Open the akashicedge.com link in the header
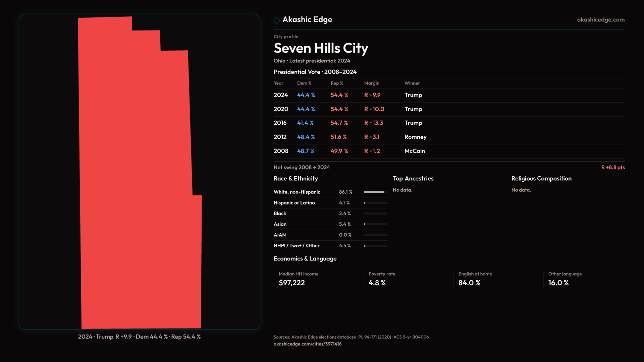644x362 pixels. pos(601,20)
